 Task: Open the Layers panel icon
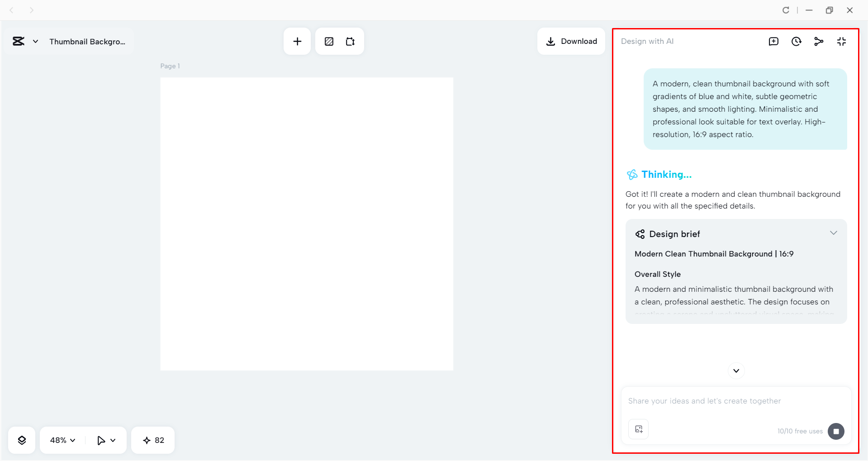21,440
